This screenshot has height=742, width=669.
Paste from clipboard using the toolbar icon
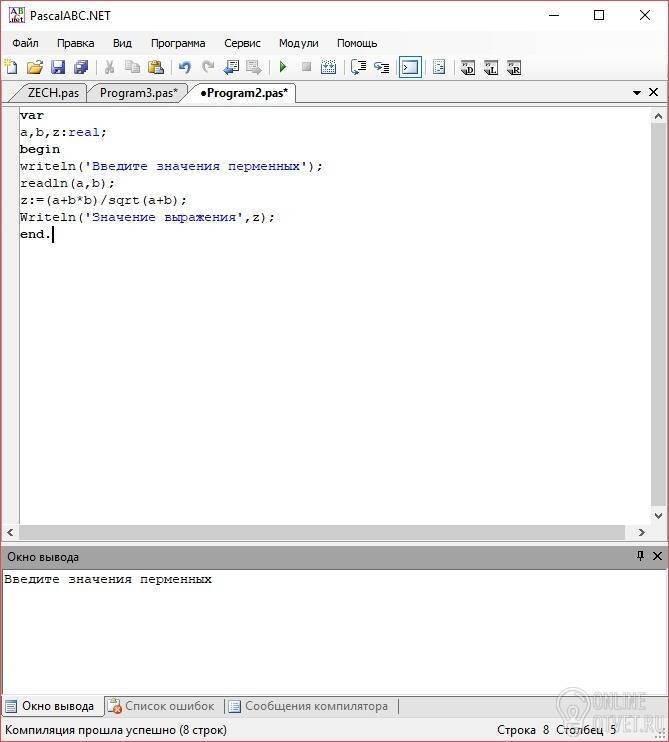(156, 67)
